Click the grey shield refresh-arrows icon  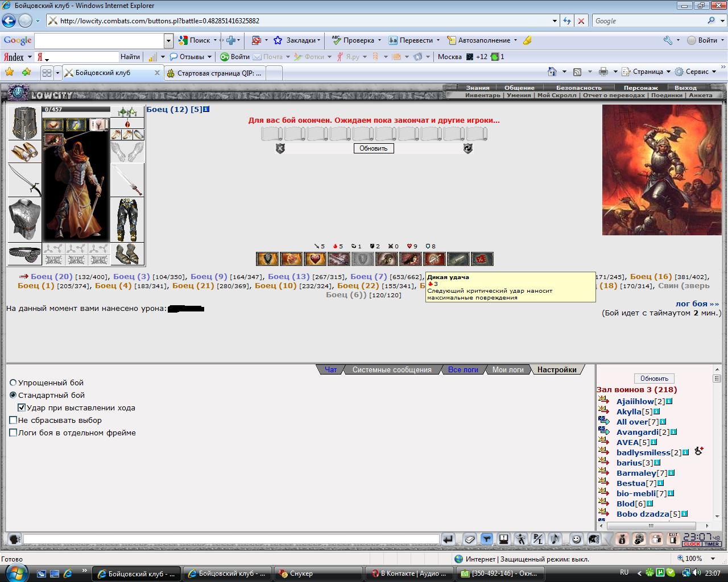tap(468, 148)
